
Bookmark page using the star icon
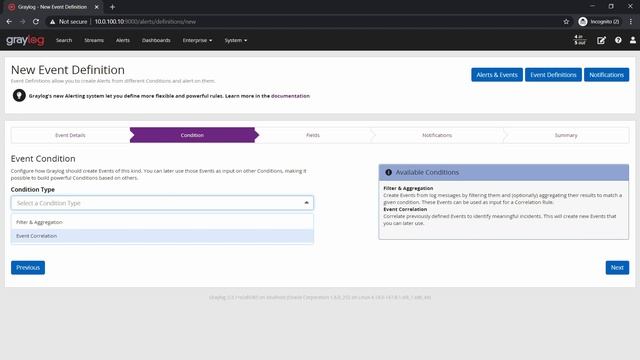tap(566, 22)
